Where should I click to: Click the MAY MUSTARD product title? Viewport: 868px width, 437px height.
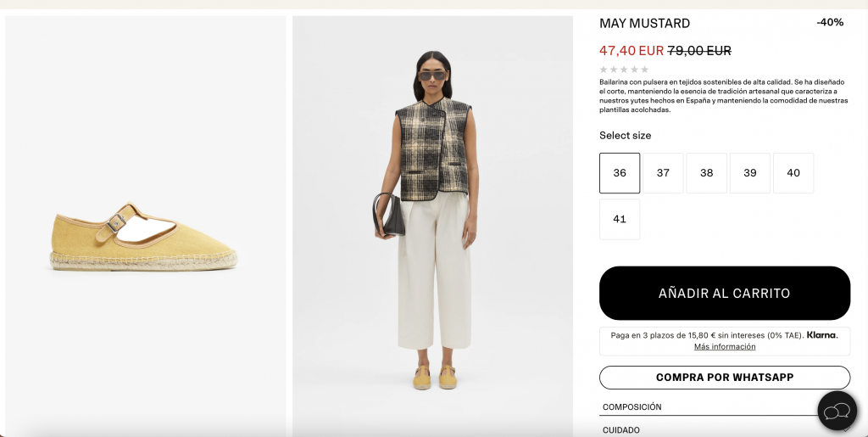[x=644, y=23]
